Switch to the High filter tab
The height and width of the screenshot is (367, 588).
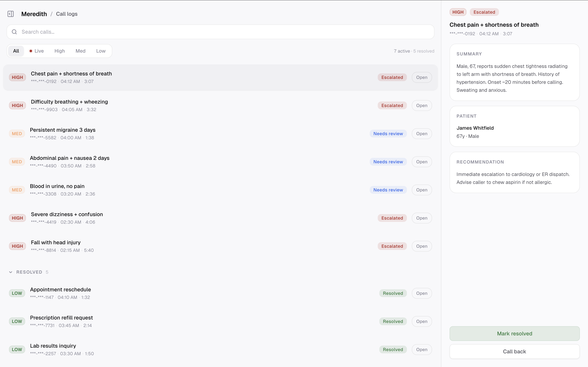pyautogui.click(x=60, y=51)
